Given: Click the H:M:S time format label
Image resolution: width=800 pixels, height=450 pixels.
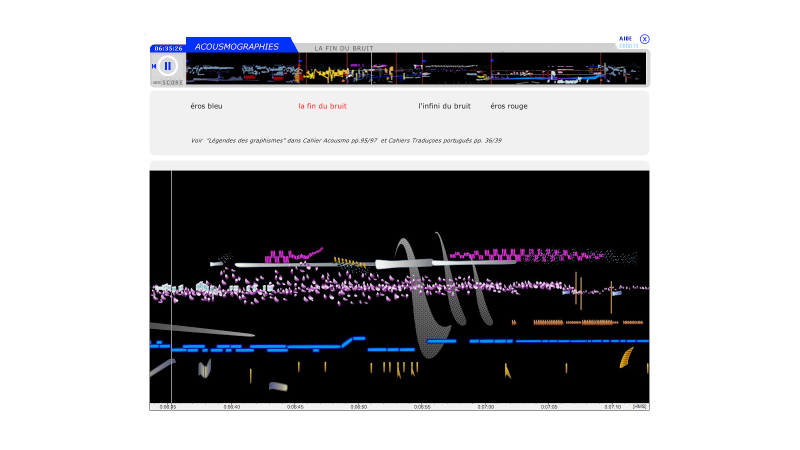Looking at the screenshot, I should click(640, 407).
